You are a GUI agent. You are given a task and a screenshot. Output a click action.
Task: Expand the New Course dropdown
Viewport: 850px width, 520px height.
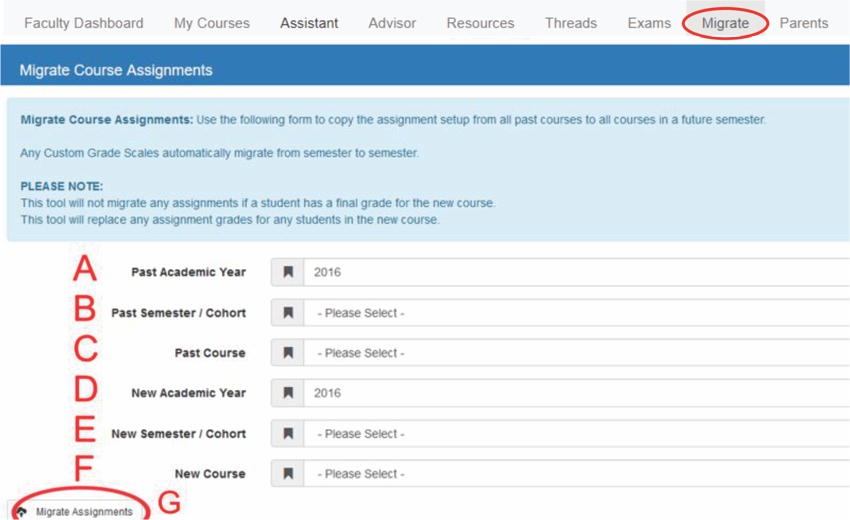tap(577, 474)
